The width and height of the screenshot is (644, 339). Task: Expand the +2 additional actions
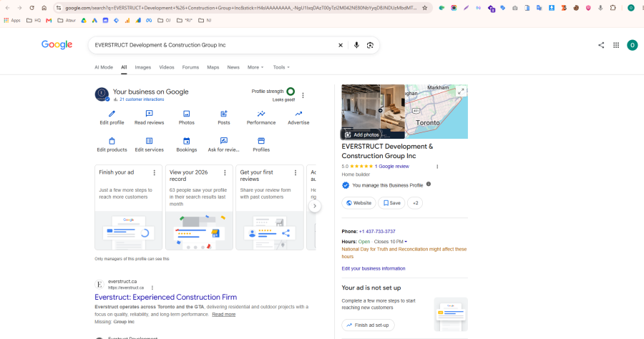[x=415, y=202]
